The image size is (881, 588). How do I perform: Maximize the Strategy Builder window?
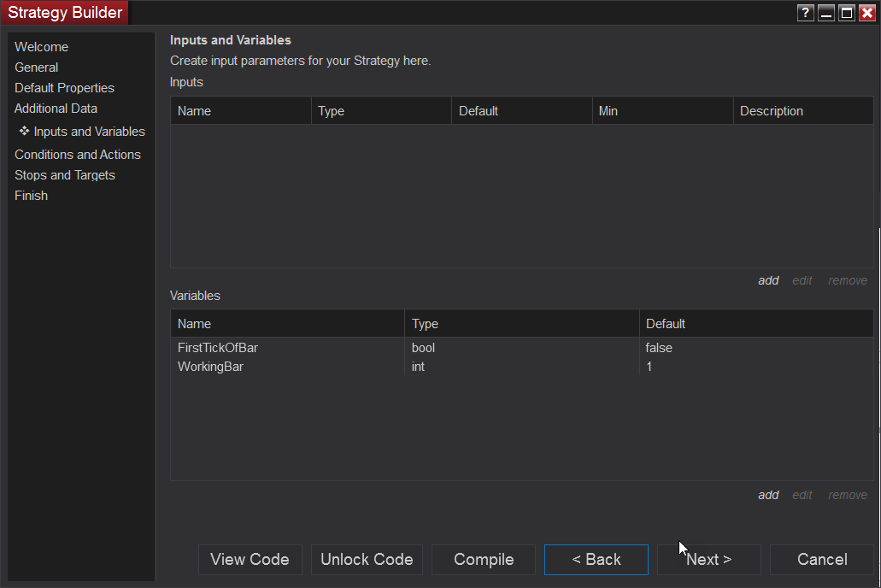pyautogui.click(x=847, y=13)
